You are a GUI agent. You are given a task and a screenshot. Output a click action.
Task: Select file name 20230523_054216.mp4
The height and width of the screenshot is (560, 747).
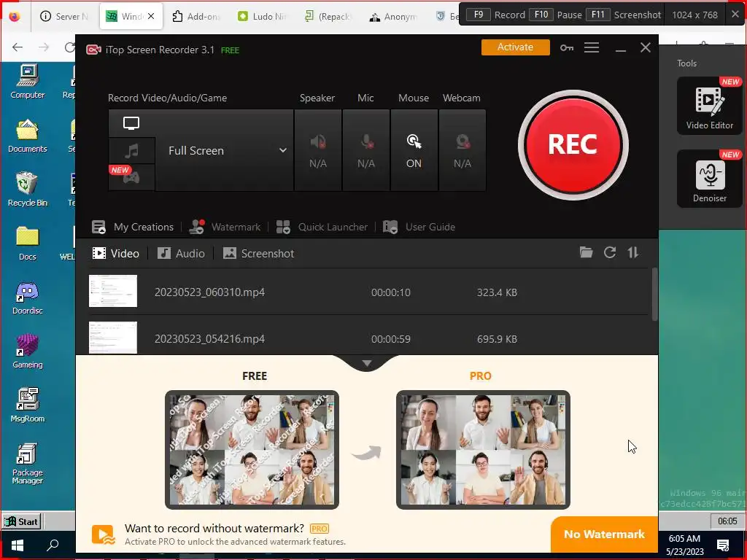click(x=209, y=339)
